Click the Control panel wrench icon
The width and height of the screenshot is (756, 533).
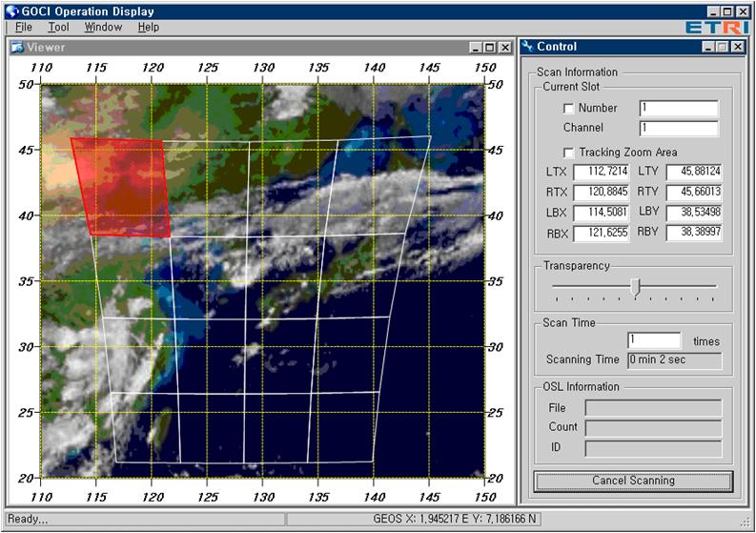tap(528, 47)
